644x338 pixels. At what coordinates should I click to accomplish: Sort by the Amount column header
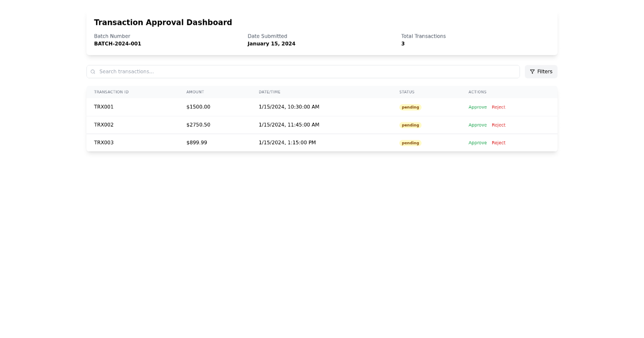[x=195, y=92]
